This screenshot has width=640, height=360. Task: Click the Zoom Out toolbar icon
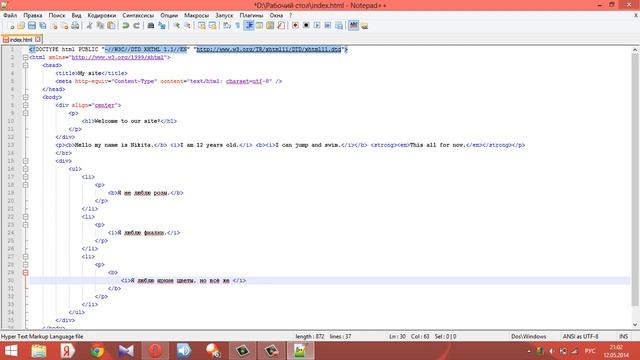click(x=187, y=26)
